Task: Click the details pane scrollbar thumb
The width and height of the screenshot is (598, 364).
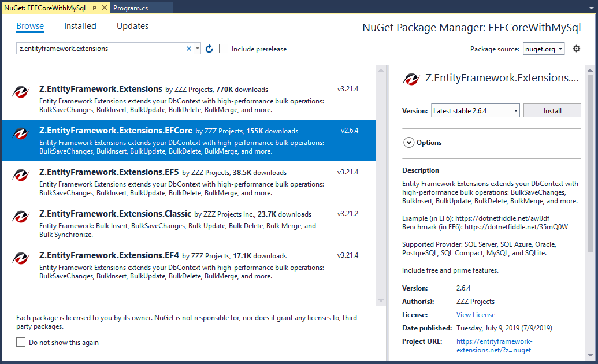Action: (x=590, y=164)
